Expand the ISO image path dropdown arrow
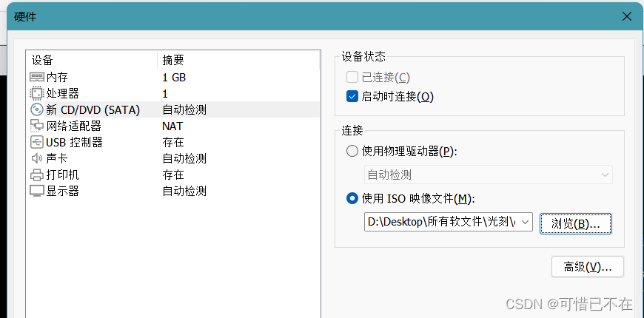Image resolution: width=644 pixels, height=318 pixels. (526, 222)
